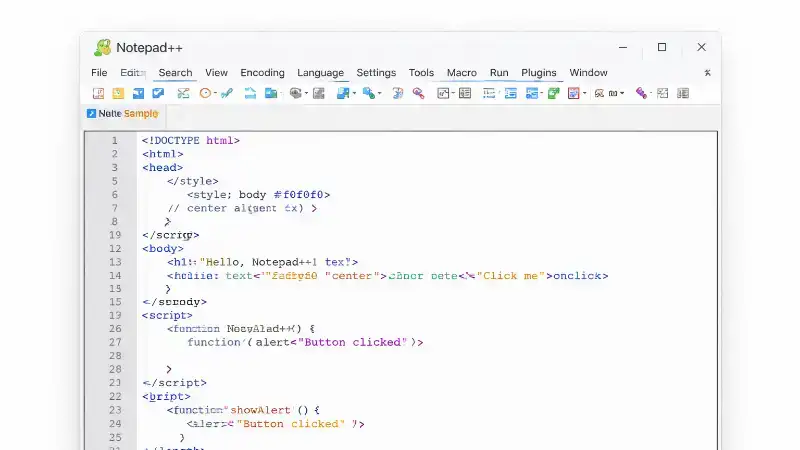Click the gray eye toolbar icon
This screenshot has width=800, height=450.
click(x=295, y=93)
